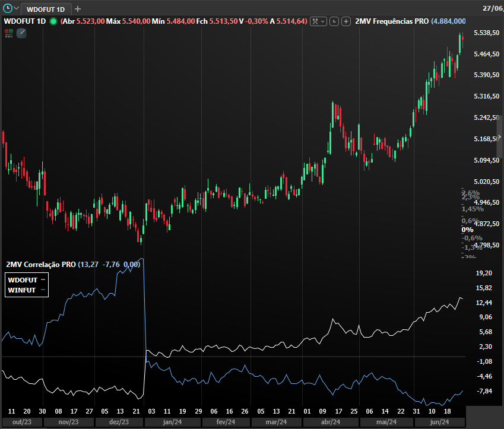Click the 5.538,50 price axis label
The width and height of the screenshot is (504, 429).
pyautogui.click(x=487, y=33)
